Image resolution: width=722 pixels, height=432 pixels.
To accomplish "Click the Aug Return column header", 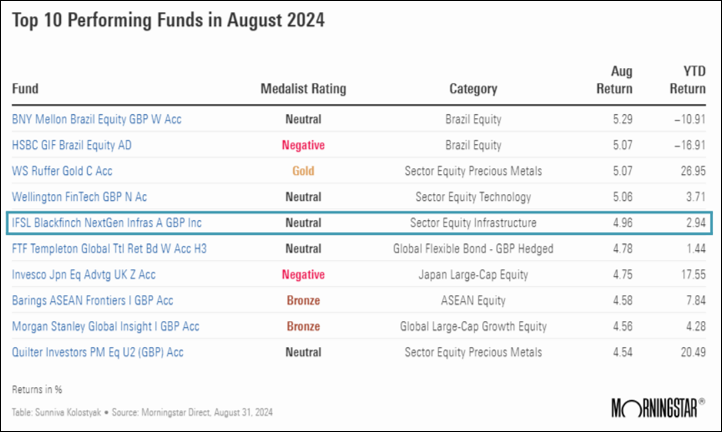I will pos(620,79).
